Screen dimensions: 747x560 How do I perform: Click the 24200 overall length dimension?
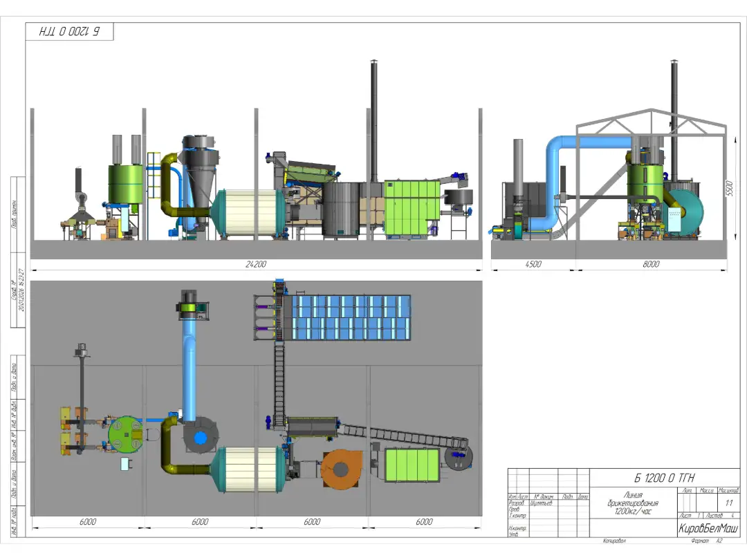coord(257,264)
